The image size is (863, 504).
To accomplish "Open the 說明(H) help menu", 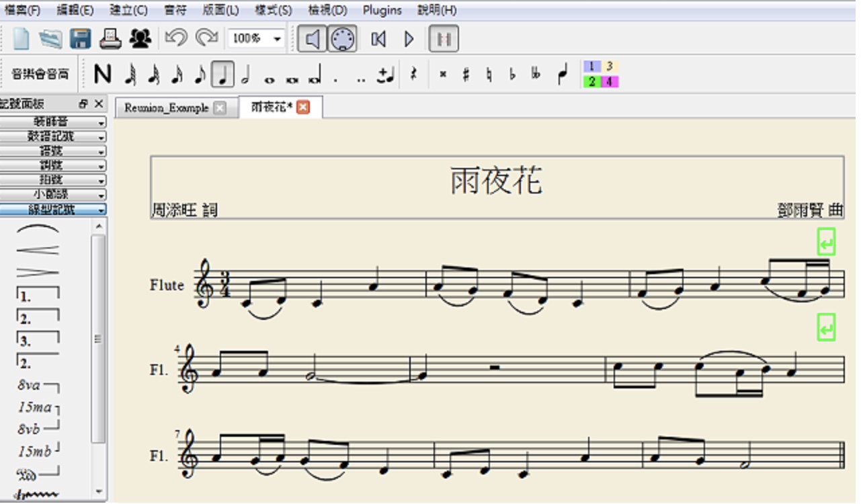I will pyautogui.click(x=437, y=10).
